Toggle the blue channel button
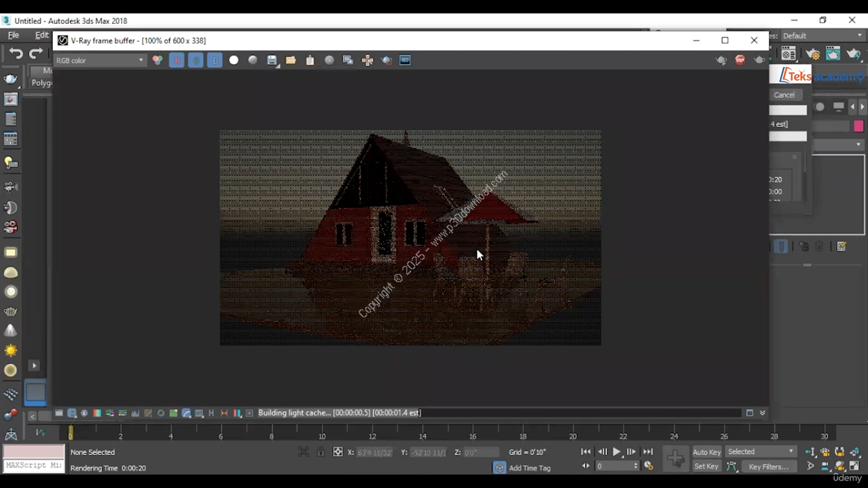868x488 pixels. [215, 60]
